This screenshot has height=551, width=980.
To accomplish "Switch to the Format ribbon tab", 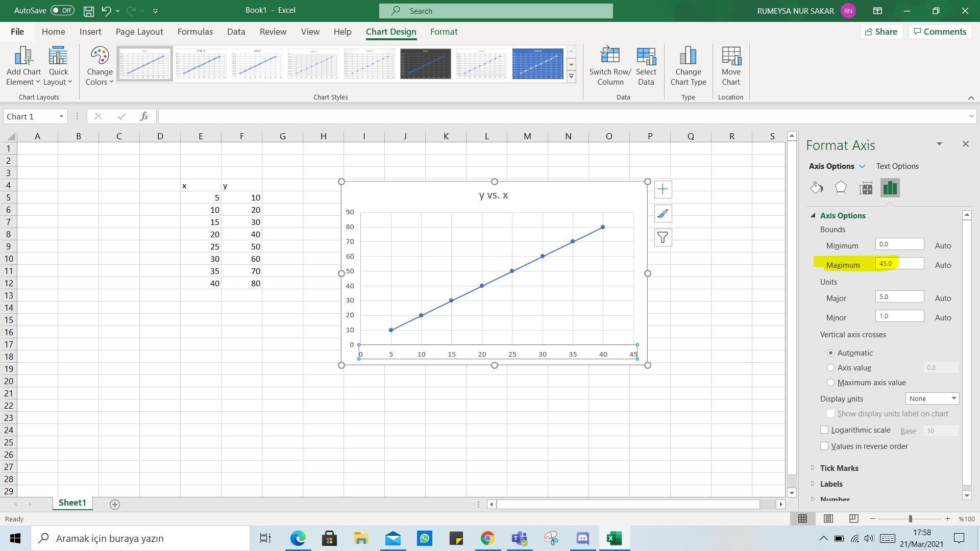I will point(444,32).
